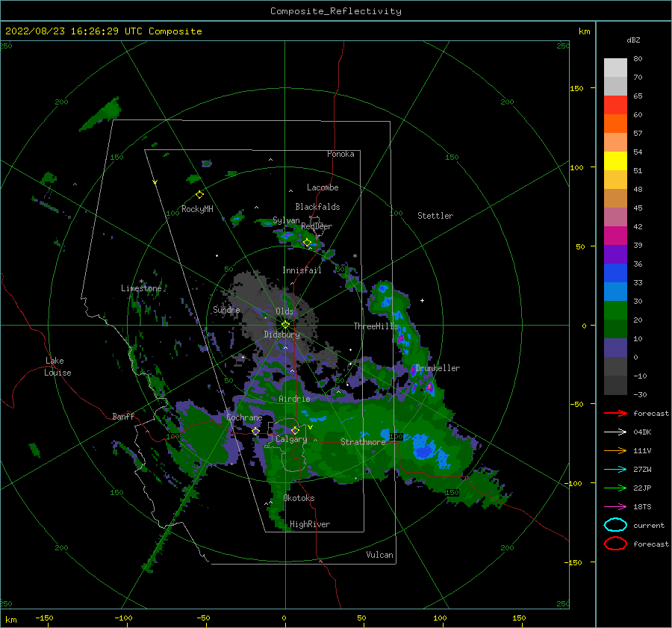Click the Lacombe city label
This screenshot has height=628, width=672.
(323, 187)
